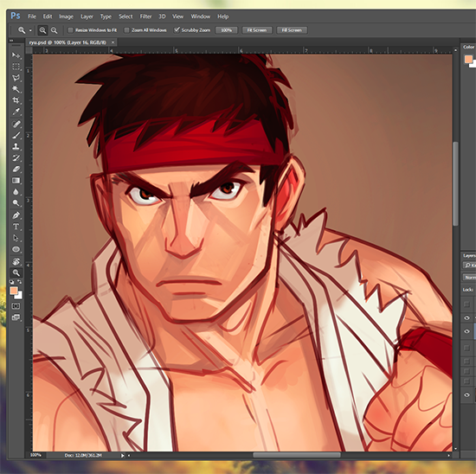Open the toolbox foreground color picker
Viewport: 476px width, 474px height.
[13, 291]
